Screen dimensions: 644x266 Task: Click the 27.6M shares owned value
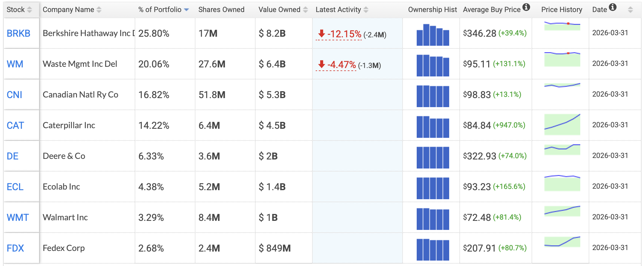click(212, 64)
